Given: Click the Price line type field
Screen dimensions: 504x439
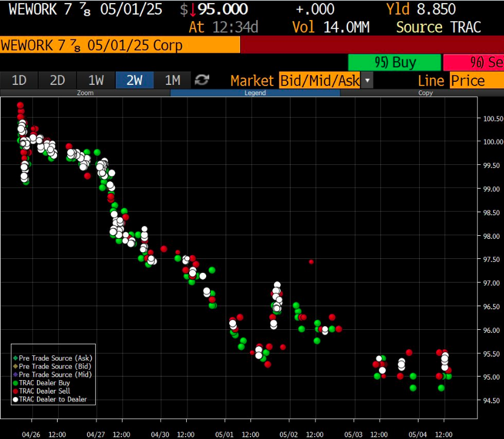Looking at the screenshot, I should [x=477, y=81].
